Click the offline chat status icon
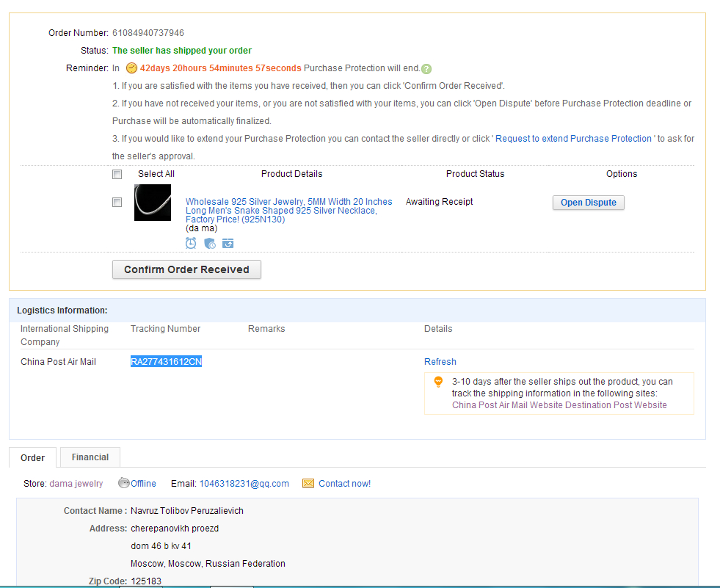This screenshot has height=588, width=720. click(x=124, y=483)
